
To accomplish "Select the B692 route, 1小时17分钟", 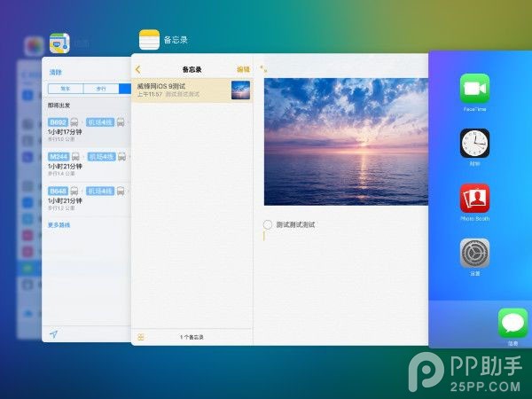I will (87, 129).
